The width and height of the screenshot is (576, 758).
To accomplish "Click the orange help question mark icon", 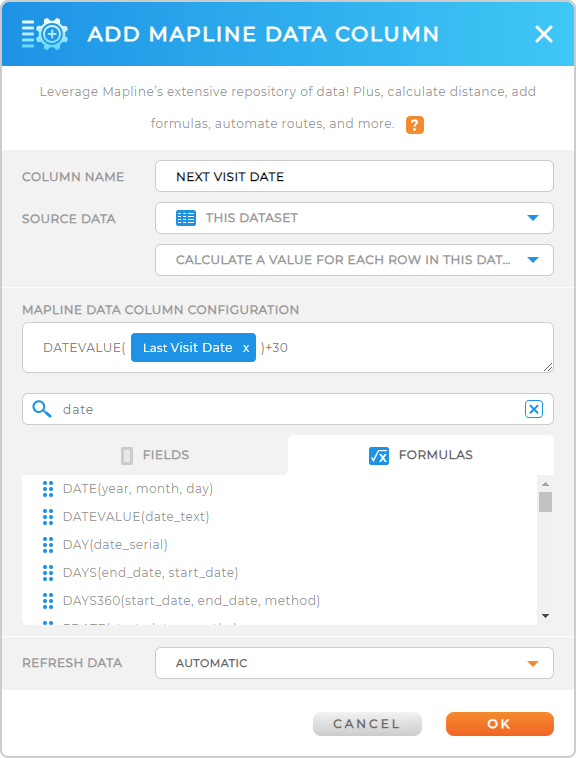I will point(415,125).
